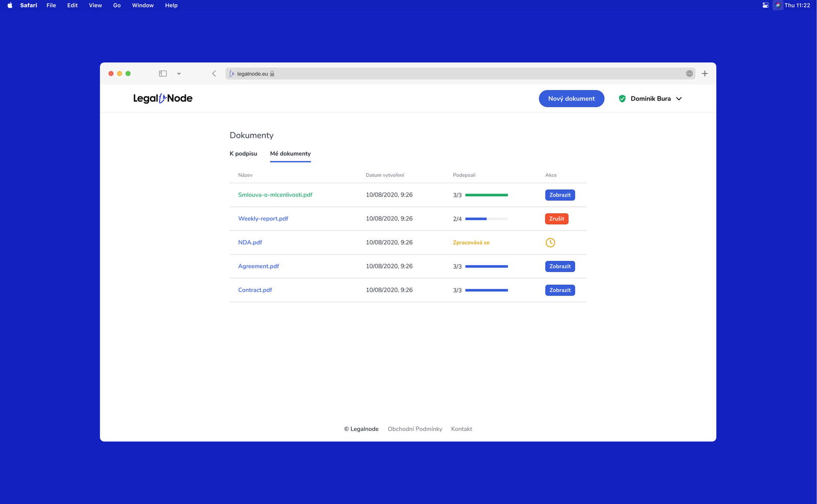Click the back navigation arrow in Safari
Screen dimensions: 817x504
click(214, 73)
